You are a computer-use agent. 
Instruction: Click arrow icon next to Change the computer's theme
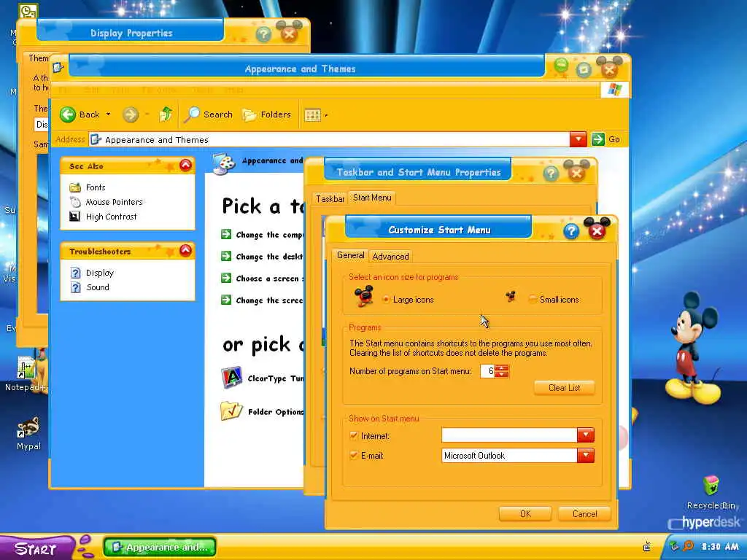pos(226,234)
